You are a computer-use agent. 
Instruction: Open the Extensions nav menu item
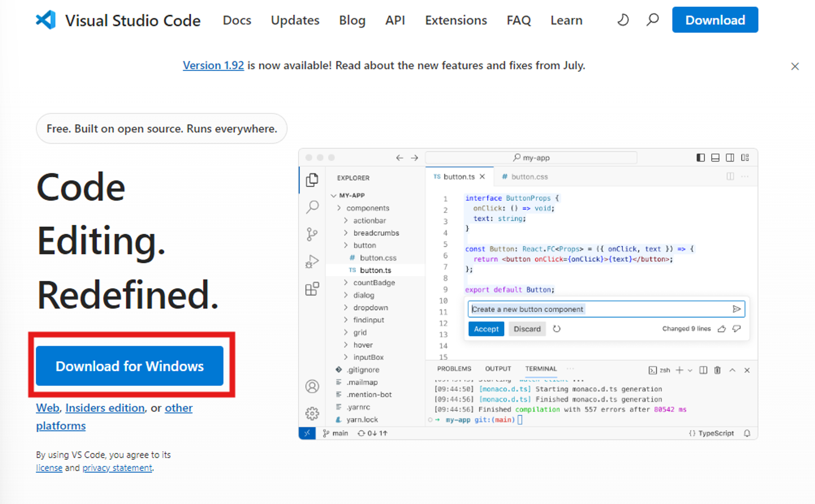(x=456, y=20)
